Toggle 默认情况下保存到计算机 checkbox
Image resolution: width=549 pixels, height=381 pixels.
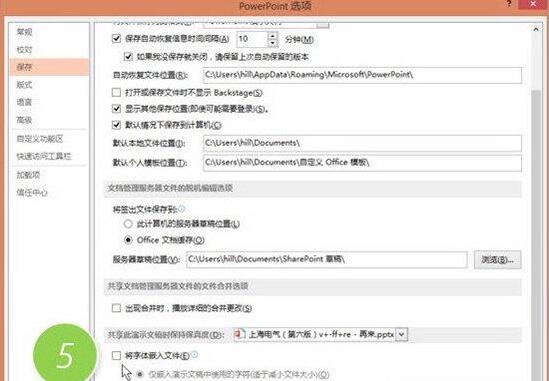[x=116, y=125]
